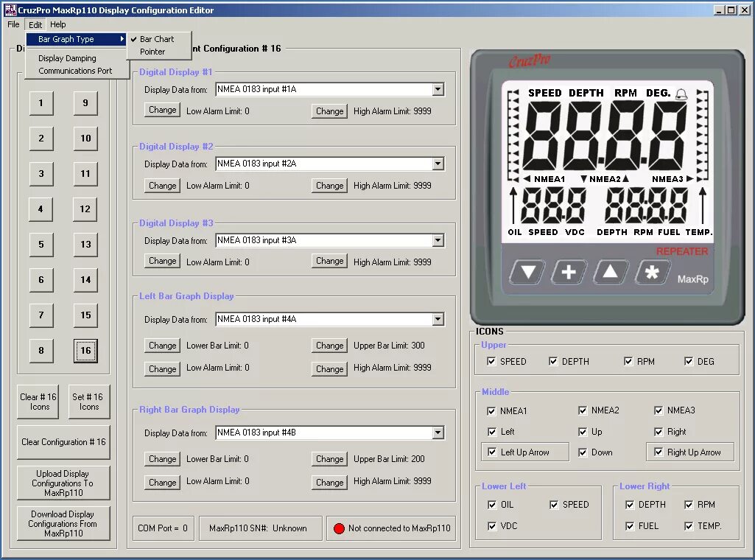Click the application icon in the title bar
This screenshot has width=755, height=560.
10,10
